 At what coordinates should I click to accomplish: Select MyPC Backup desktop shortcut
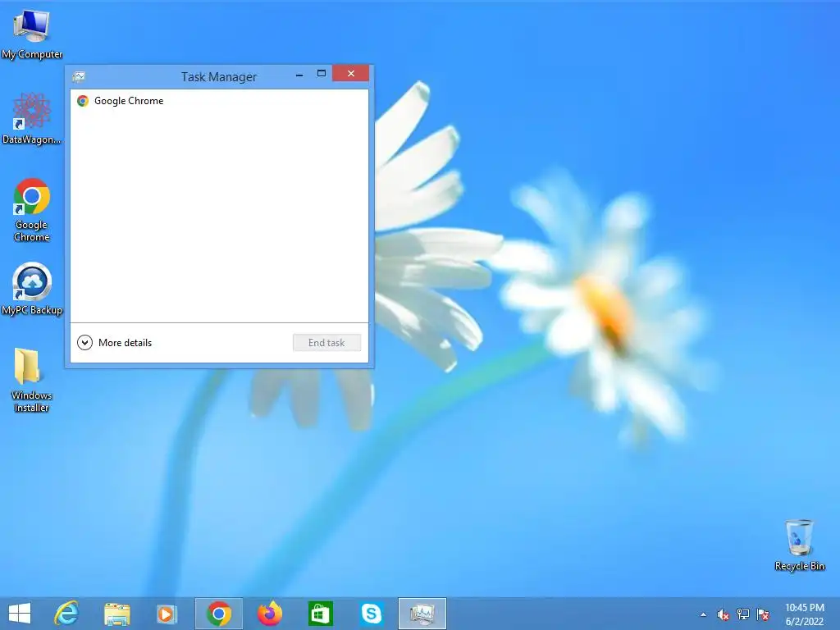32,290
